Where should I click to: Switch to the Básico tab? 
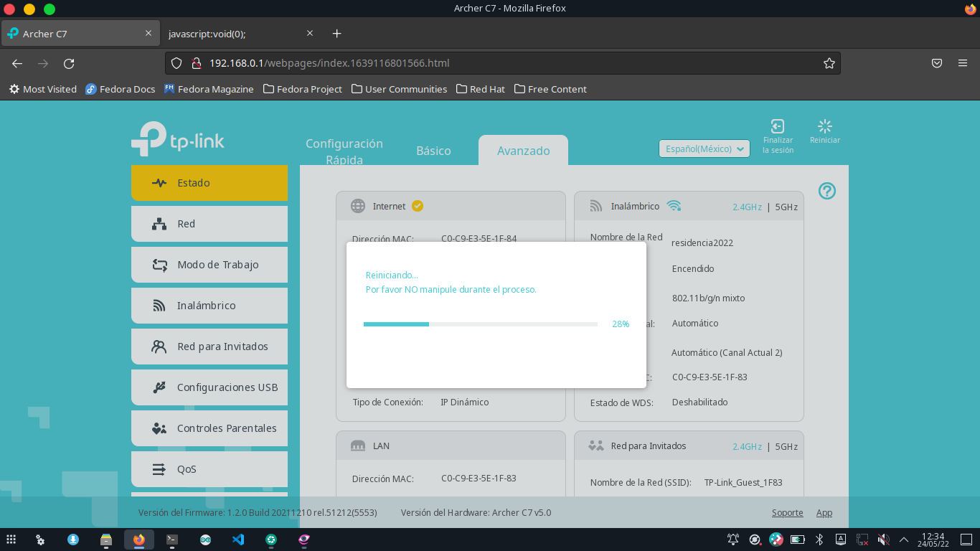(433, 151)
